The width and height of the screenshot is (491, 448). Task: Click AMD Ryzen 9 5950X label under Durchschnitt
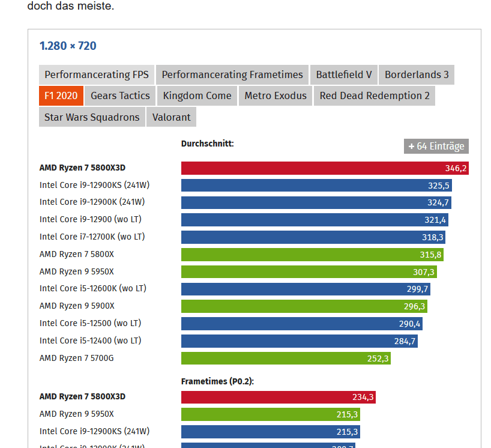coord(77,271)
